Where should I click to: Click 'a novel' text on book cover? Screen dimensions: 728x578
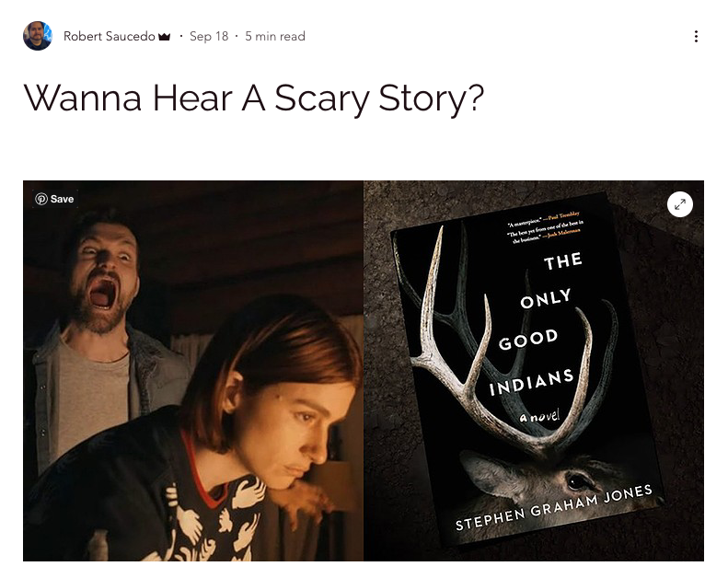point(540,415)
